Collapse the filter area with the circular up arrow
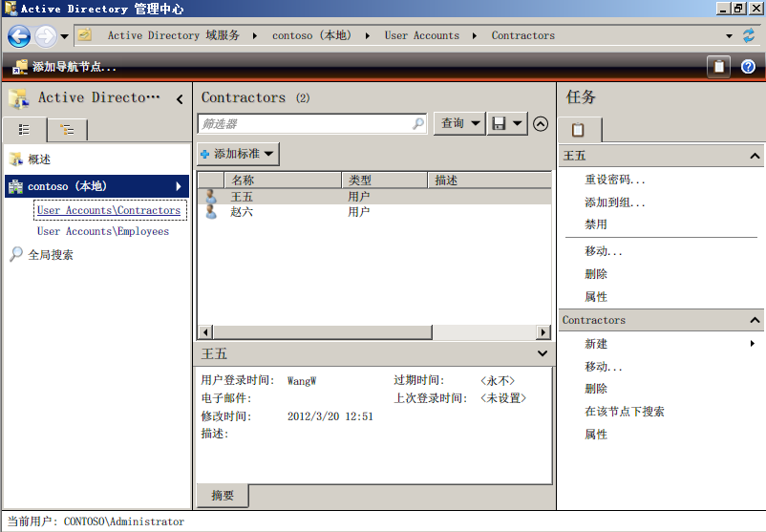The image size is (766, 532). tap(541, 124)
